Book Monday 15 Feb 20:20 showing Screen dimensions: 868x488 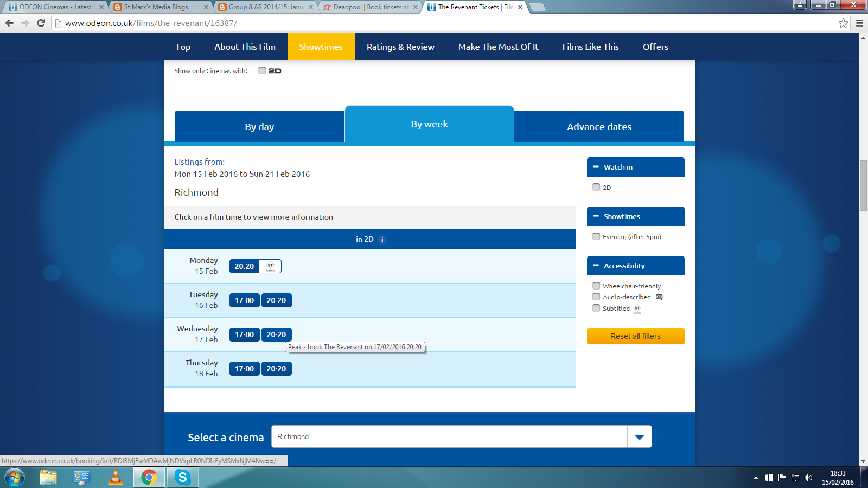pos(244,266)
